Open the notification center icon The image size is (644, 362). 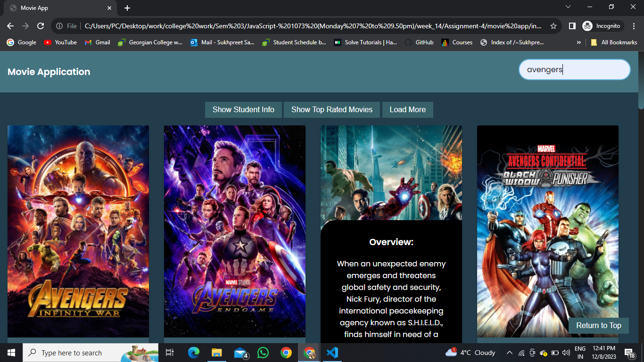(630, 353)
